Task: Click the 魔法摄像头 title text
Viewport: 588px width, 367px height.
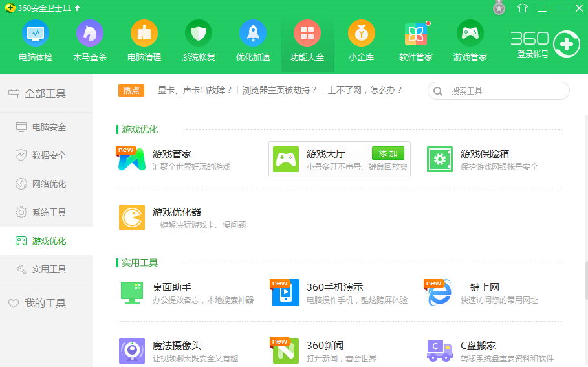Action: point(177,345)
